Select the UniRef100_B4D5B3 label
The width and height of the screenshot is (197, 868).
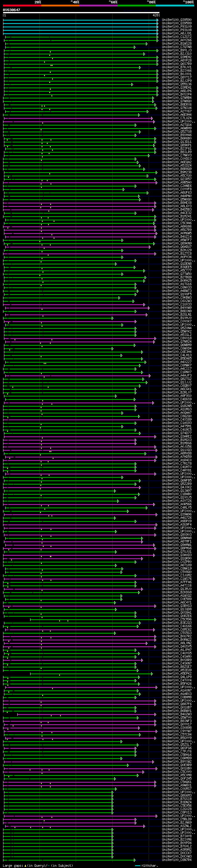(x=177, y=210)
